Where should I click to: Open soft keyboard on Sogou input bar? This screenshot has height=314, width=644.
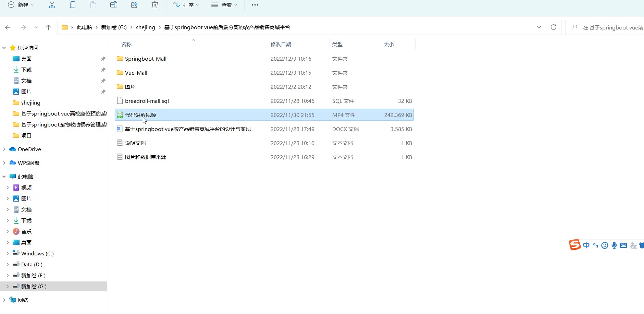[x=623, y=245]
